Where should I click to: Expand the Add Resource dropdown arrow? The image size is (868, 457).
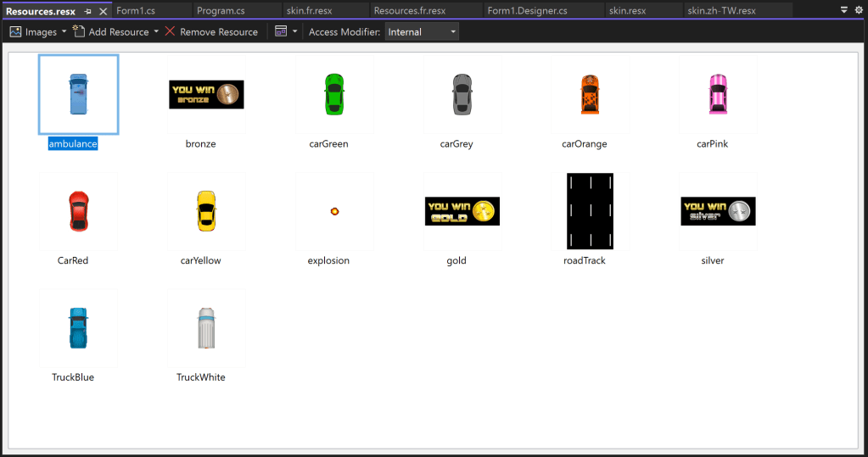pos(156,31)
